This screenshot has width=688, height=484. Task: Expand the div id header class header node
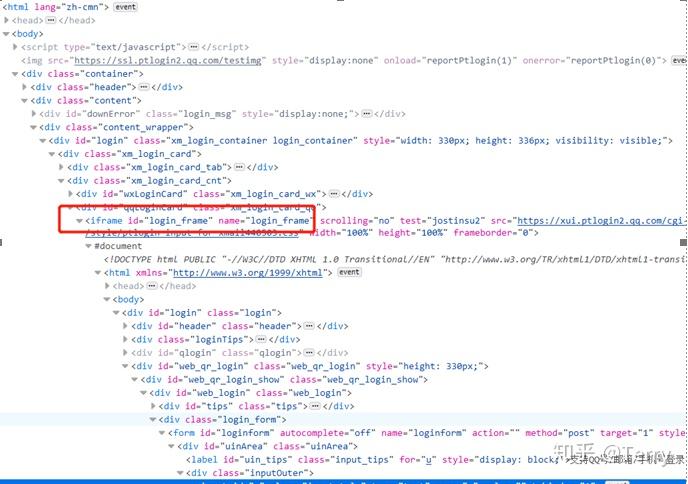pos(125,326)
